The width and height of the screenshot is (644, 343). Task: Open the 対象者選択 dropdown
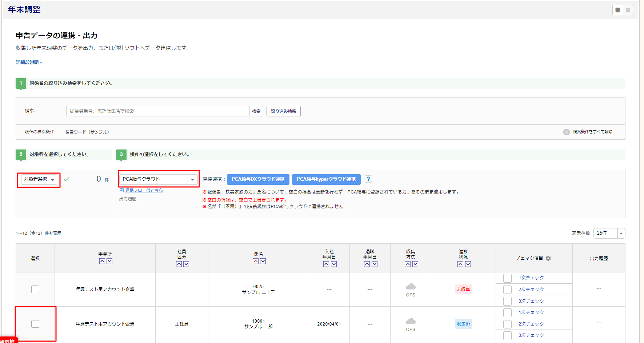pos(39,179)
